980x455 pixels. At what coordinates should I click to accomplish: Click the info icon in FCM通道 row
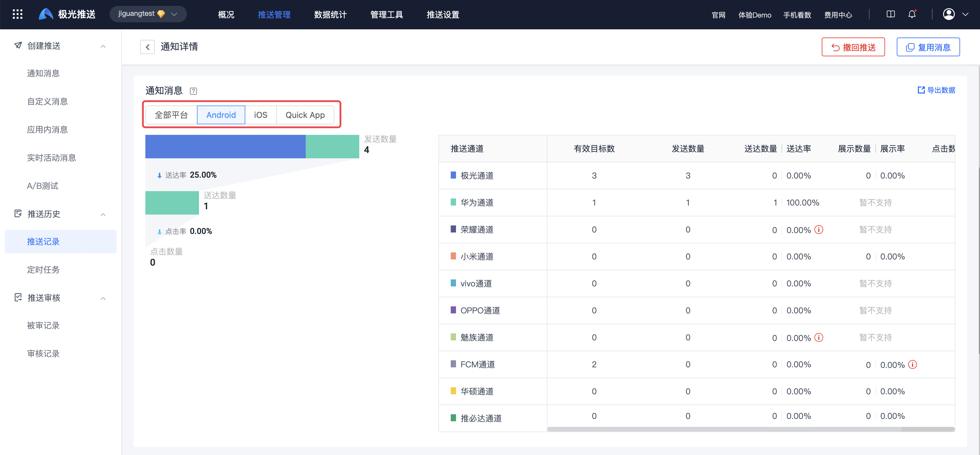click(x=912, y=364)
